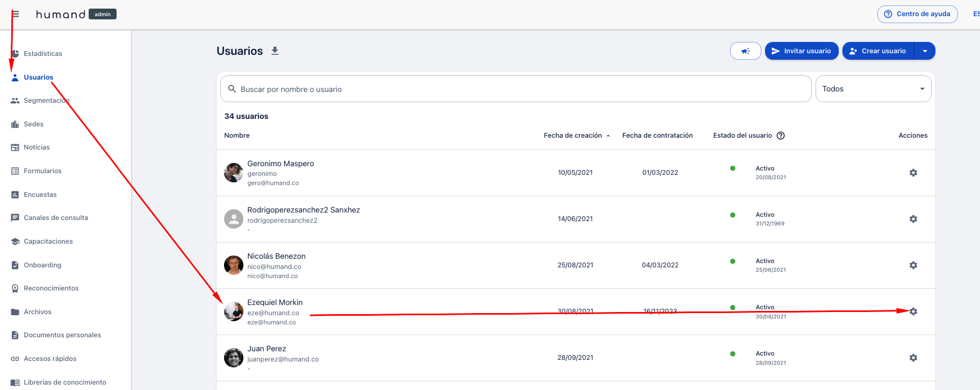980x390 pixels.
Task: Click the search magnifier icon
Action: [x=232, y=89]
